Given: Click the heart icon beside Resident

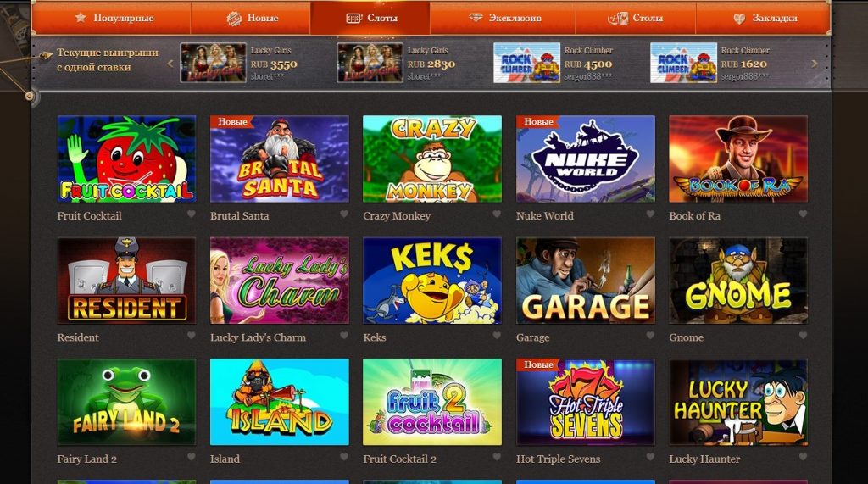Looking at the screenshot, I should (x=191, y=336).
